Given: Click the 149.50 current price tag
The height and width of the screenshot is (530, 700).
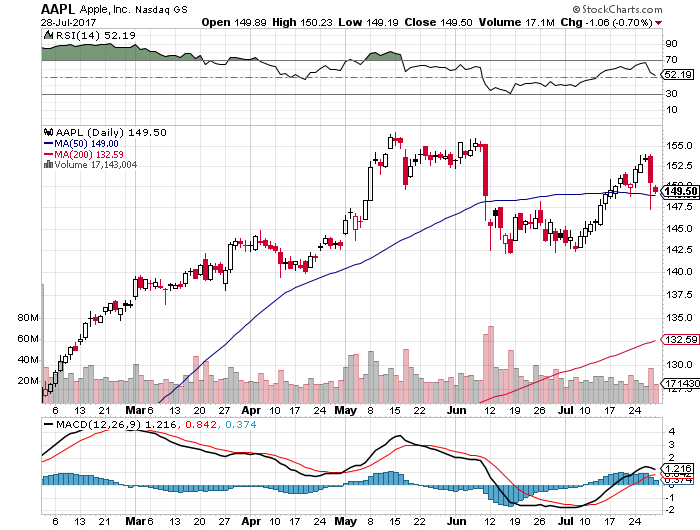Looking at the screenshot, I should click(679, 192).
